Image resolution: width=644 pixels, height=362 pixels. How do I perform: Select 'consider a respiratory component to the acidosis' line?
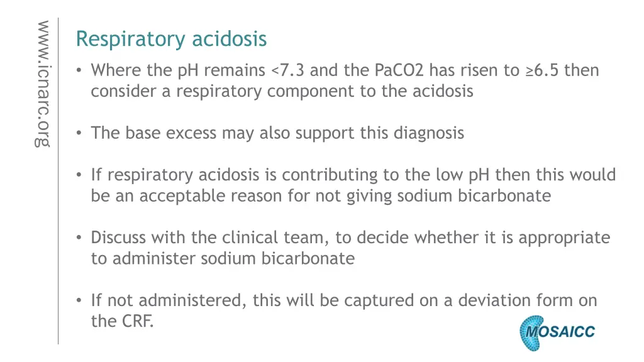pyautogui.click(x=282, y=91)
